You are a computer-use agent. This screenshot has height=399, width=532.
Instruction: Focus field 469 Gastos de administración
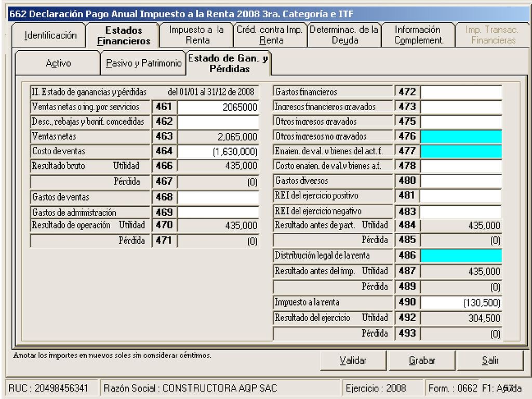[218, 212]
